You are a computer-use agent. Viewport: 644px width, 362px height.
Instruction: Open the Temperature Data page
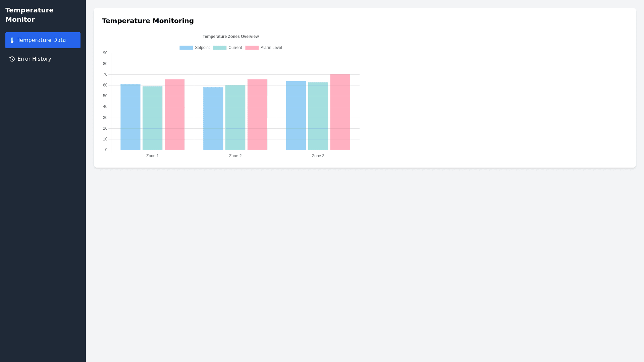[x=42, y=40]
